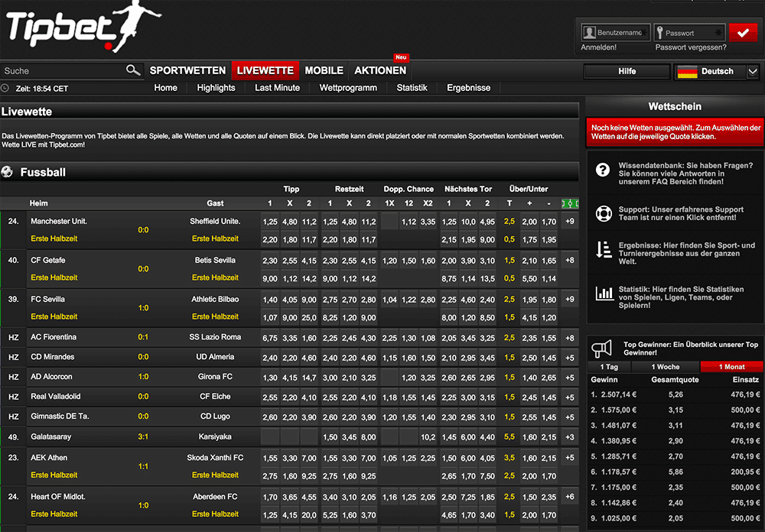Open Statistik submenu item

click(x=412, y=88)
